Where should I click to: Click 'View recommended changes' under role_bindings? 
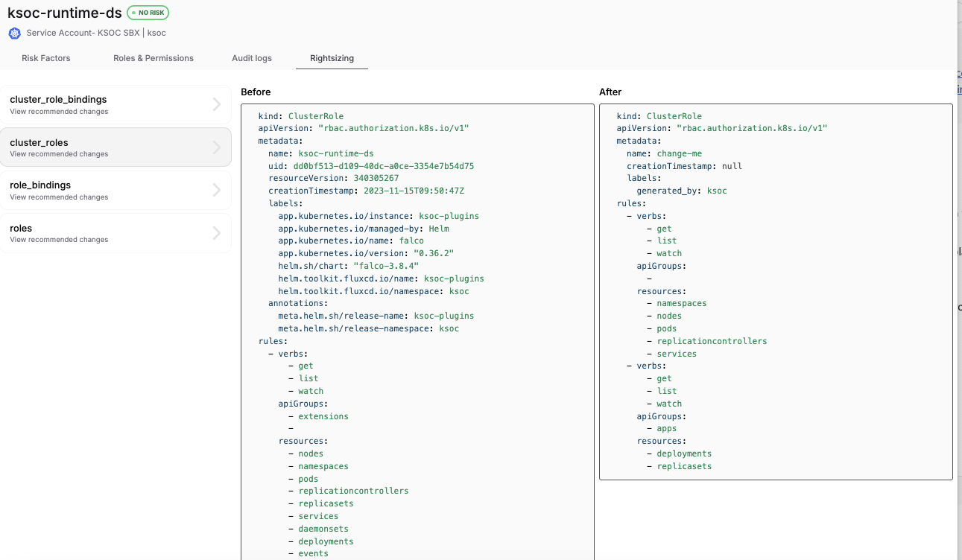click(x=59, y=197)
